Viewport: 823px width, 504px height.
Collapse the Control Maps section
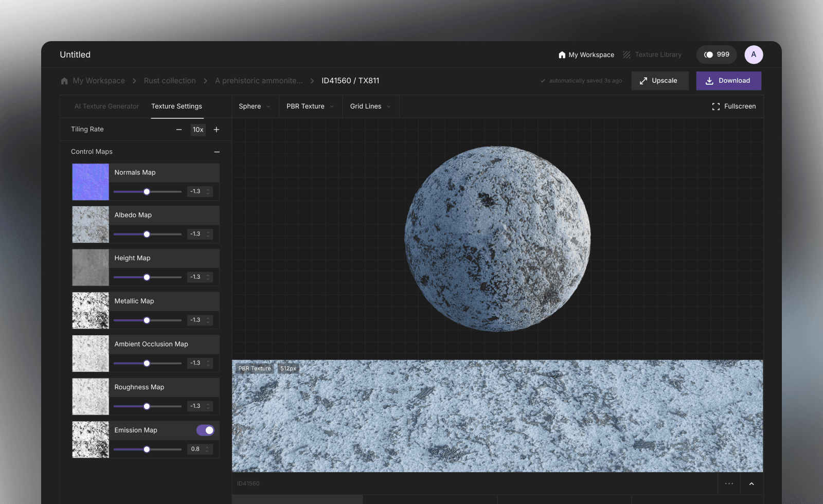(217, 152)
